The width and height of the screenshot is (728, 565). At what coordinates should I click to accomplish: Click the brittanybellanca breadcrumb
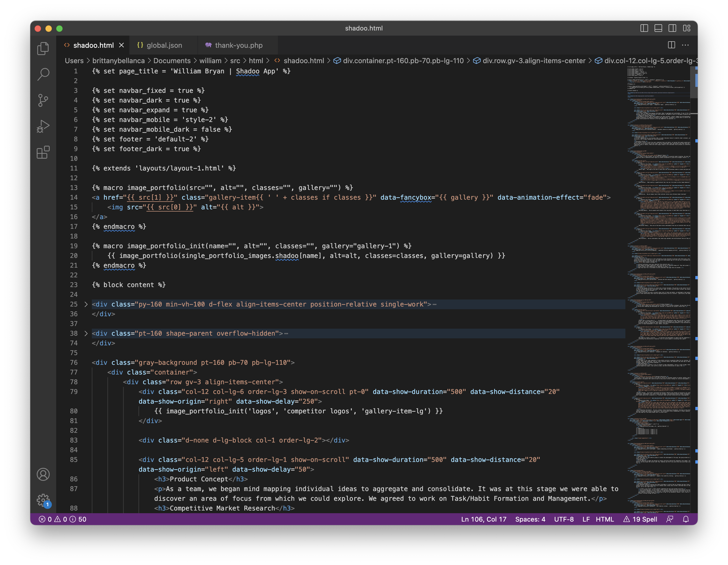[118, 61]
